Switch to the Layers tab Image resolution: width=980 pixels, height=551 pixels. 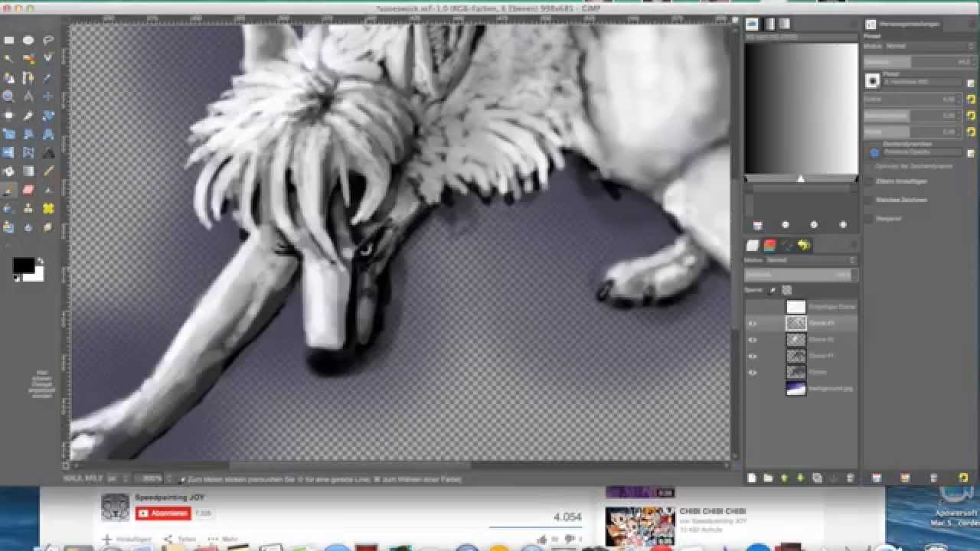pos(753,246)
